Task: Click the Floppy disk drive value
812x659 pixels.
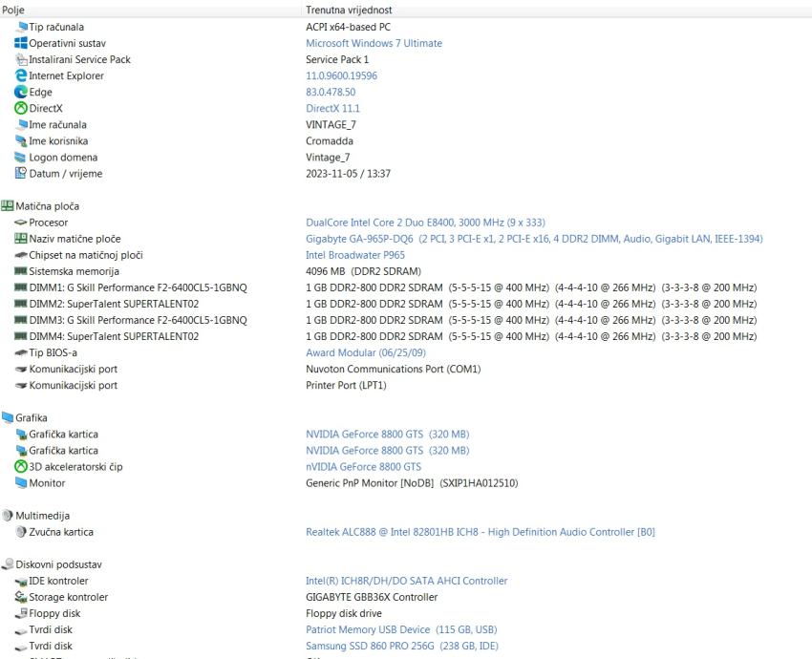Action: tap(344, 613)
